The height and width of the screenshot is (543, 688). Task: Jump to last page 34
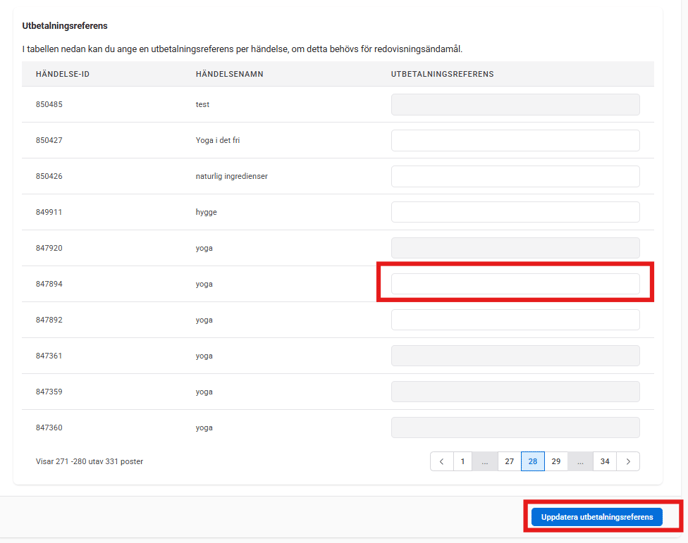605,461
